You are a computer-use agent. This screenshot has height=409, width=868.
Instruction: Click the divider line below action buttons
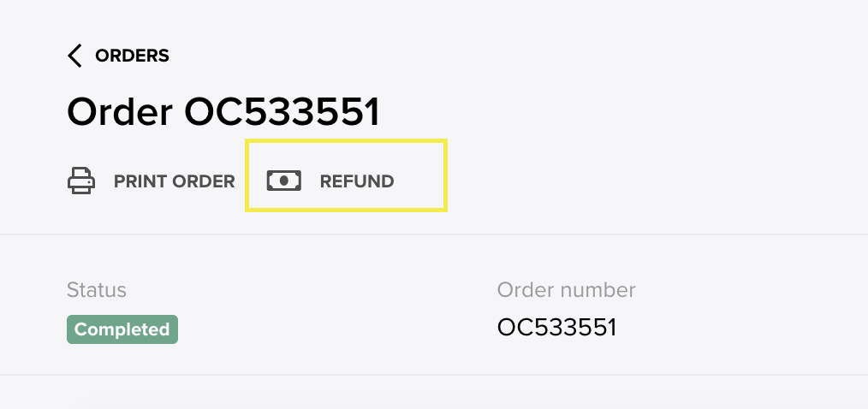click(434, 234)
